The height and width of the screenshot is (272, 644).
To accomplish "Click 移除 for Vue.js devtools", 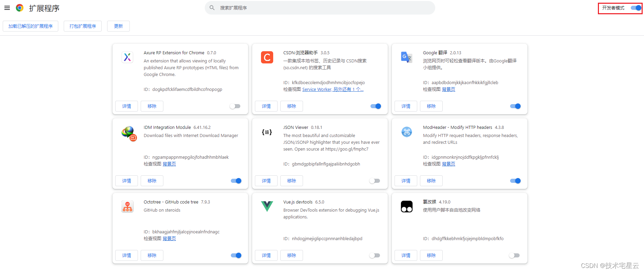I will pos(291,255).
